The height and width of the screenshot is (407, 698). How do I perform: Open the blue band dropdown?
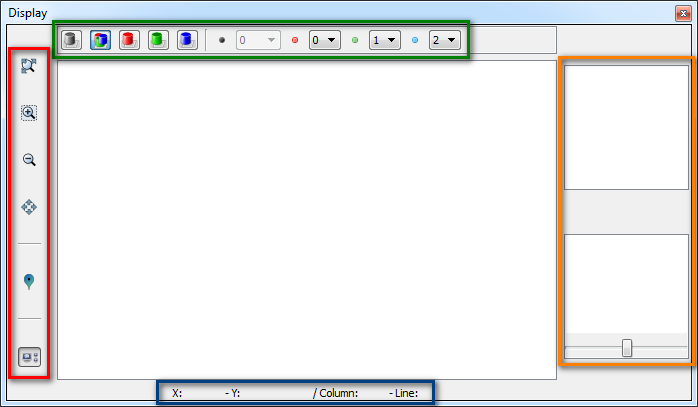[x=444, y=40]
